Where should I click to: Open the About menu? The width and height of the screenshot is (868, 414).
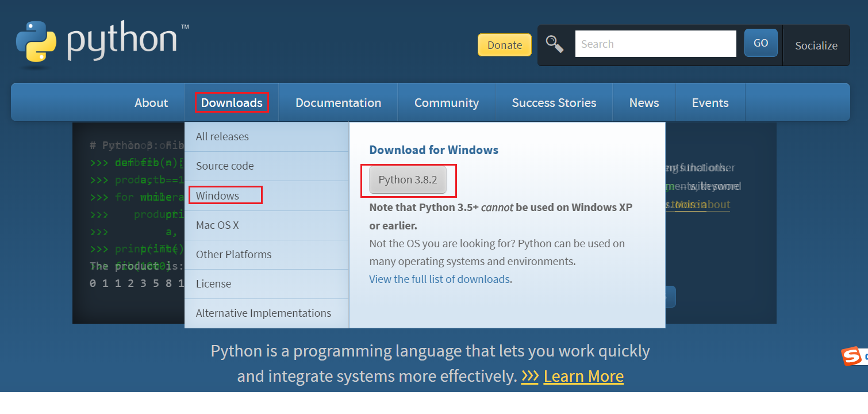[151, 102]
